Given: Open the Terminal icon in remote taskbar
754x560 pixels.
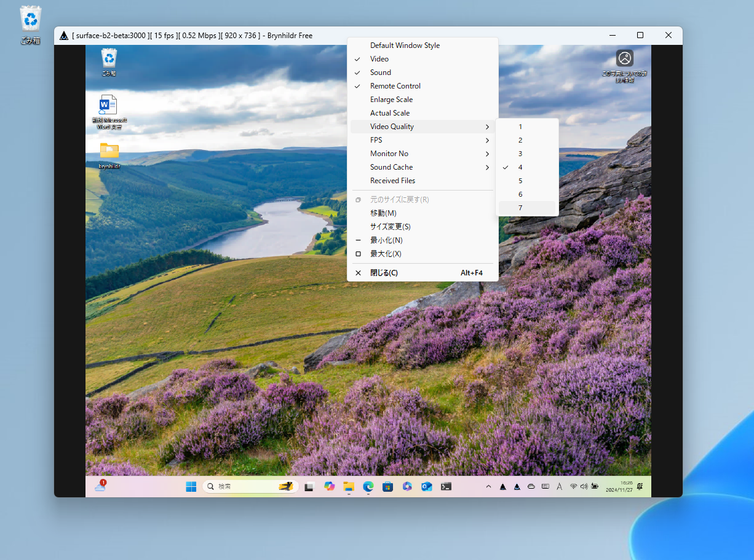Looking at the screenshot, I should 446,487.
